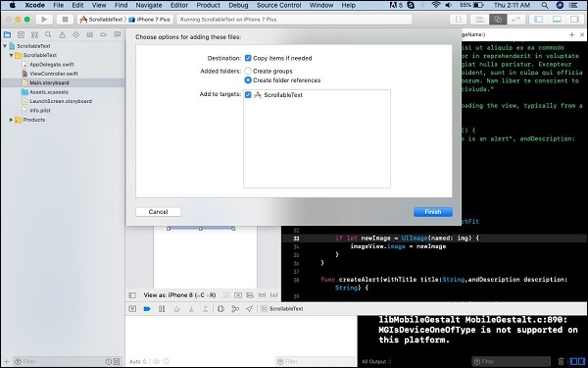588x368 pixels.
Task: Stop the running app with stop button
Action: point(65,20)
